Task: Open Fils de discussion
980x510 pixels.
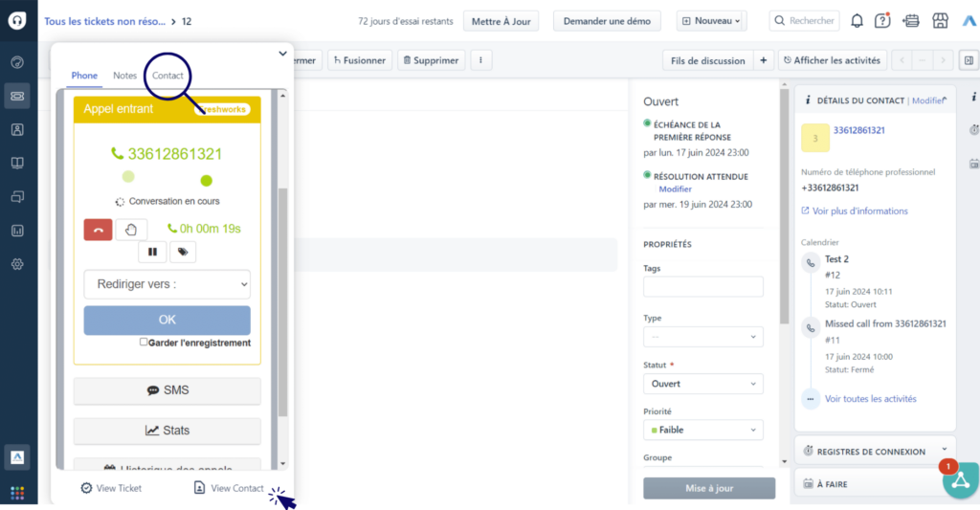Action: pos(707,60)
